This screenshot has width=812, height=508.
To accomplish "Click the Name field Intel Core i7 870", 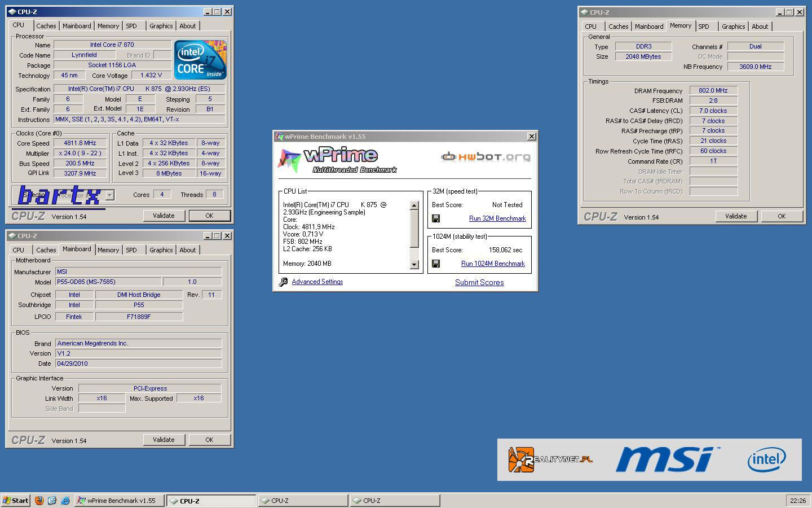I will pos(112,45).
